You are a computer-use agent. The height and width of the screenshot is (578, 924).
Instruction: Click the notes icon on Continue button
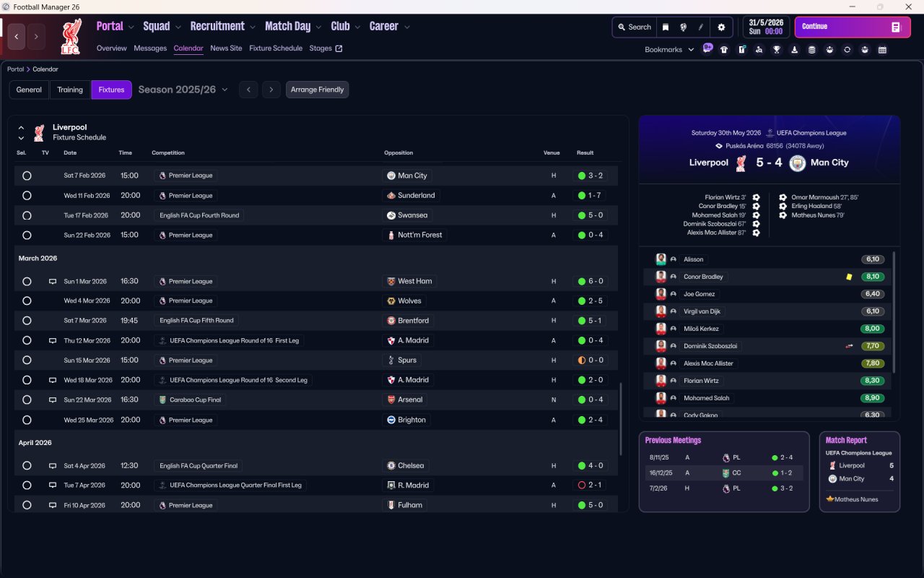pyautogui.click(x=896, y=27)
